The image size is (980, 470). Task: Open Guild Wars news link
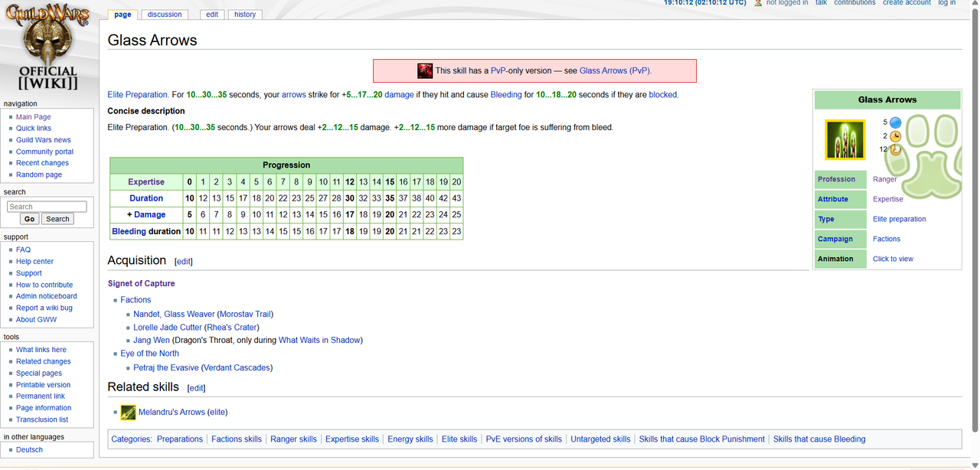click(x=44, y=140)
